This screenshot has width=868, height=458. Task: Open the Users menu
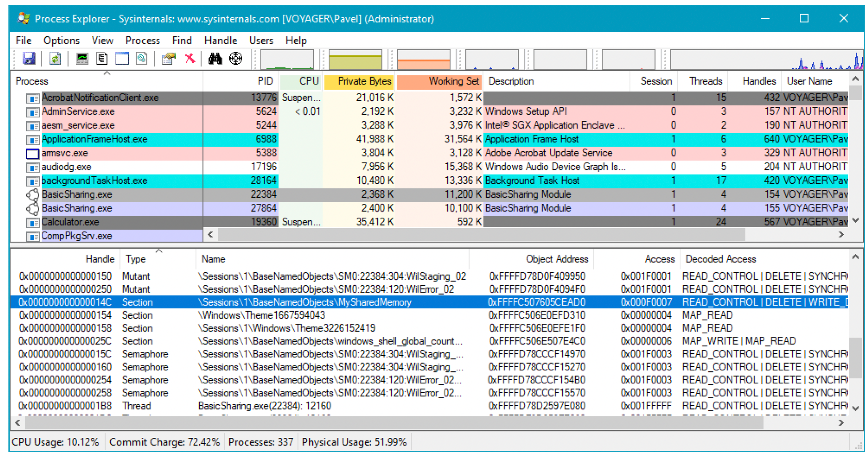click(261, 40)
